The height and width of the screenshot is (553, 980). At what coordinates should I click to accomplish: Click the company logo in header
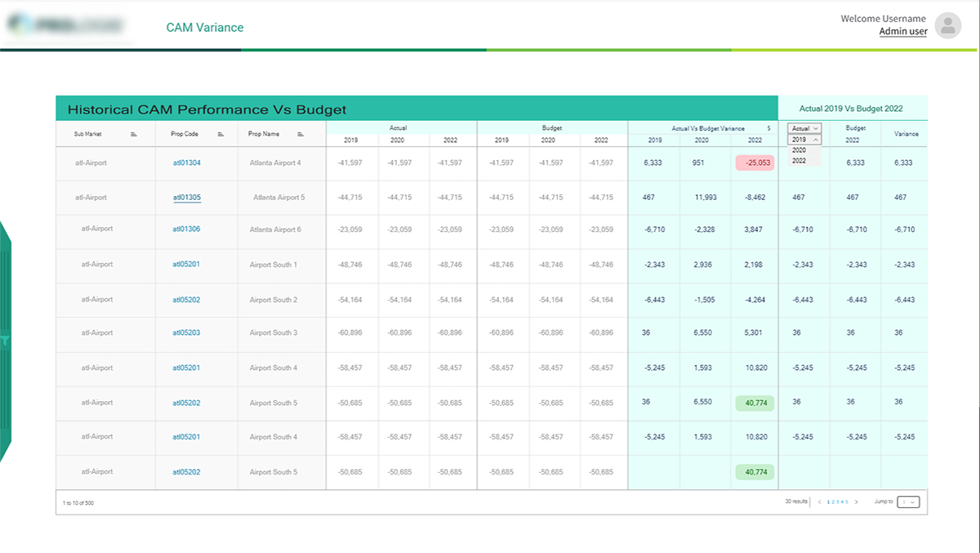[64, 26]
